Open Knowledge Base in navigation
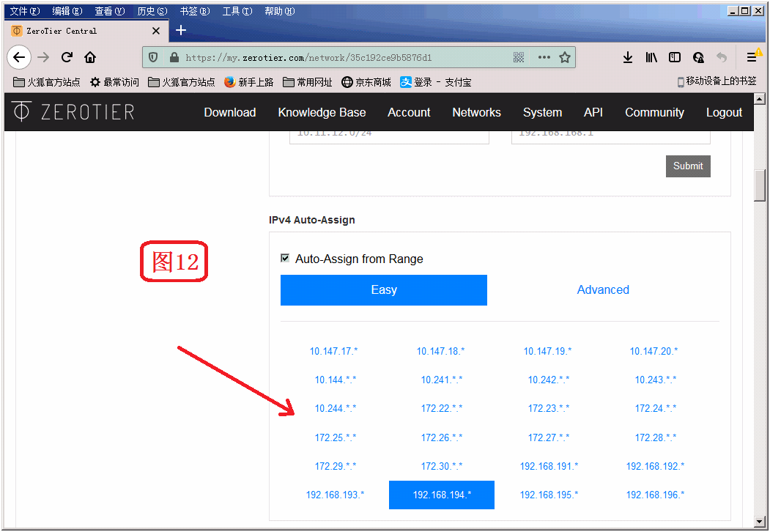770x532 pixels. click(322, 113)
